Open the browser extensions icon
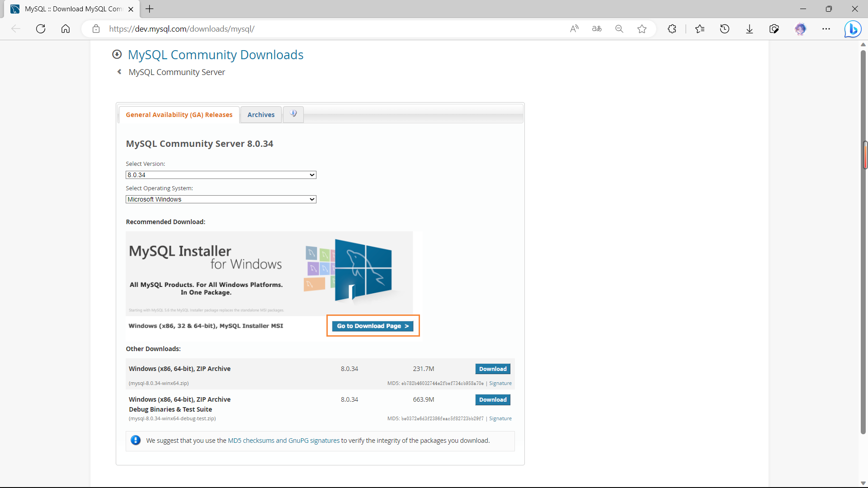868x488 pixels. click(x=672, y=29)
